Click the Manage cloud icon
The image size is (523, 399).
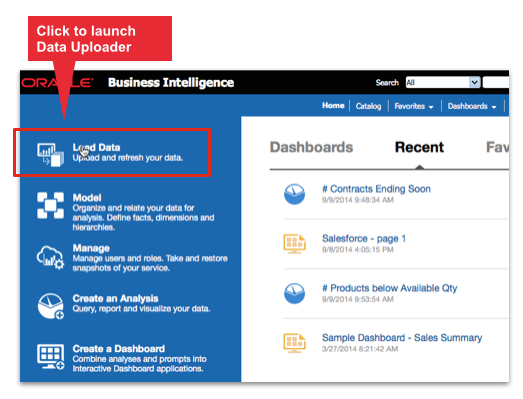pos(50,258)
